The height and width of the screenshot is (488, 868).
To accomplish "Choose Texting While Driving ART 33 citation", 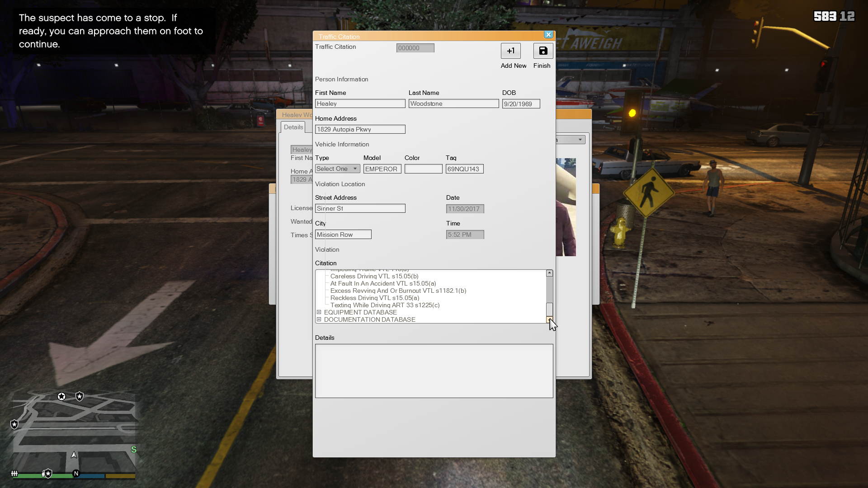I will pos(384,305).
